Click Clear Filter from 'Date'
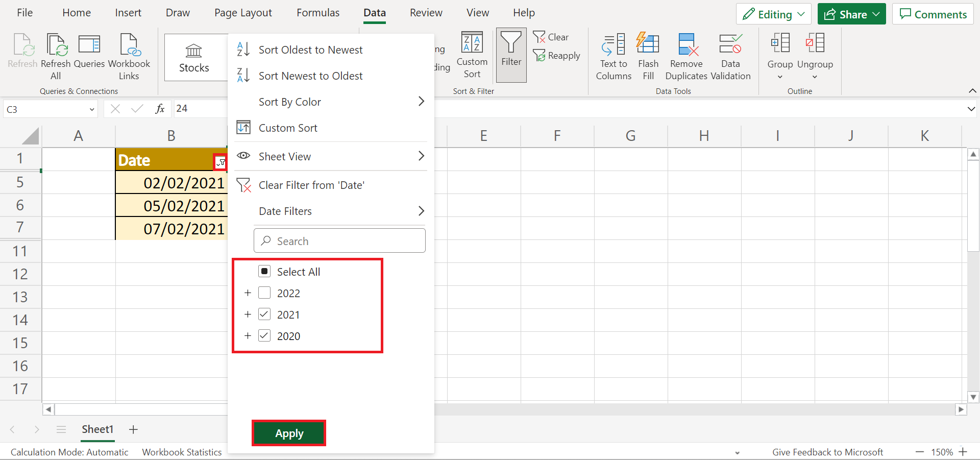 [x=311, y=185]
